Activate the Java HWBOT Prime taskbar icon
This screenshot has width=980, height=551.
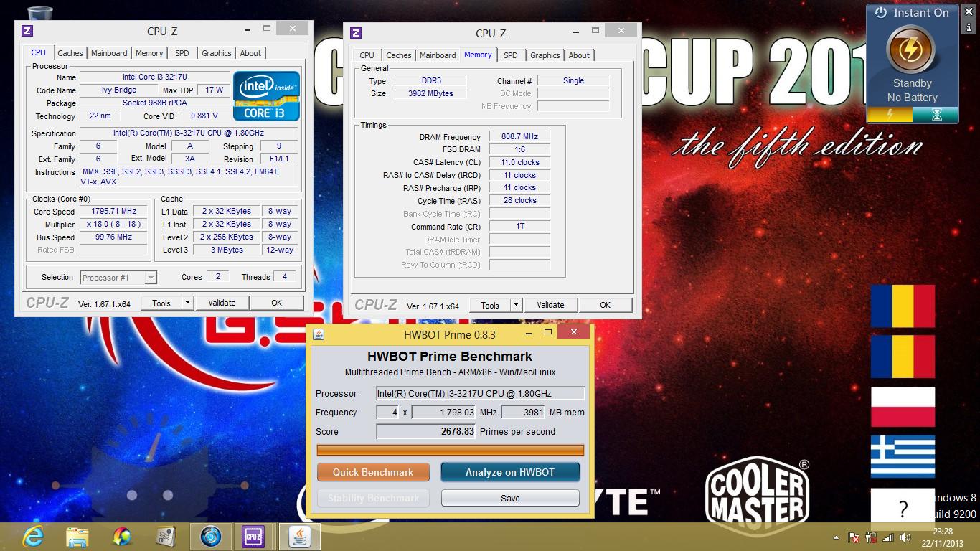[x=300, y=536]
